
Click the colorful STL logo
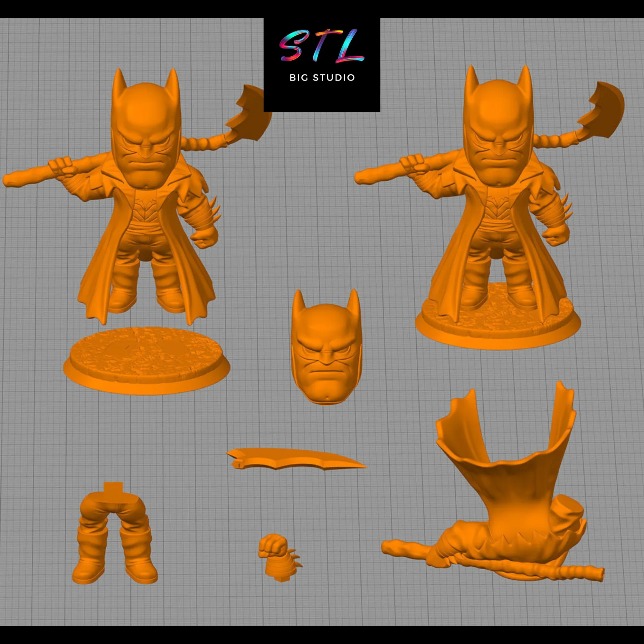point(322,47)
